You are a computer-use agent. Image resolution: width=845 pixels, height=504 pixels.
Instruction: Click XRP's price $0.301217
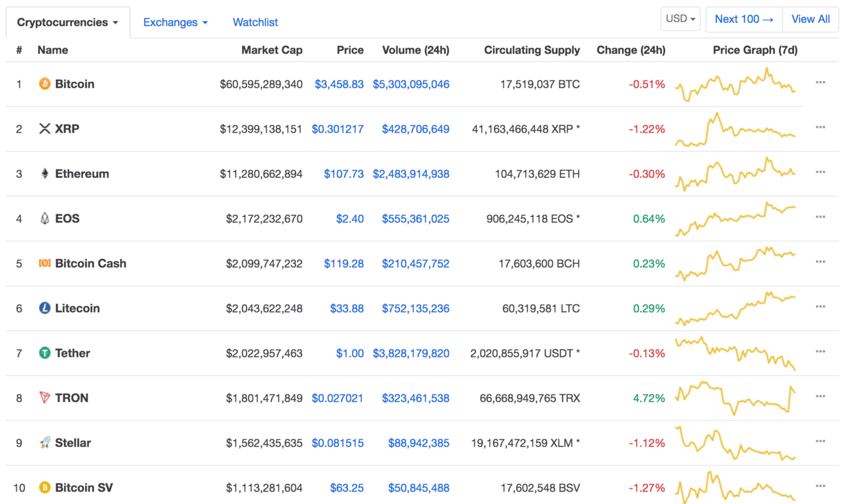pos(337,129)
